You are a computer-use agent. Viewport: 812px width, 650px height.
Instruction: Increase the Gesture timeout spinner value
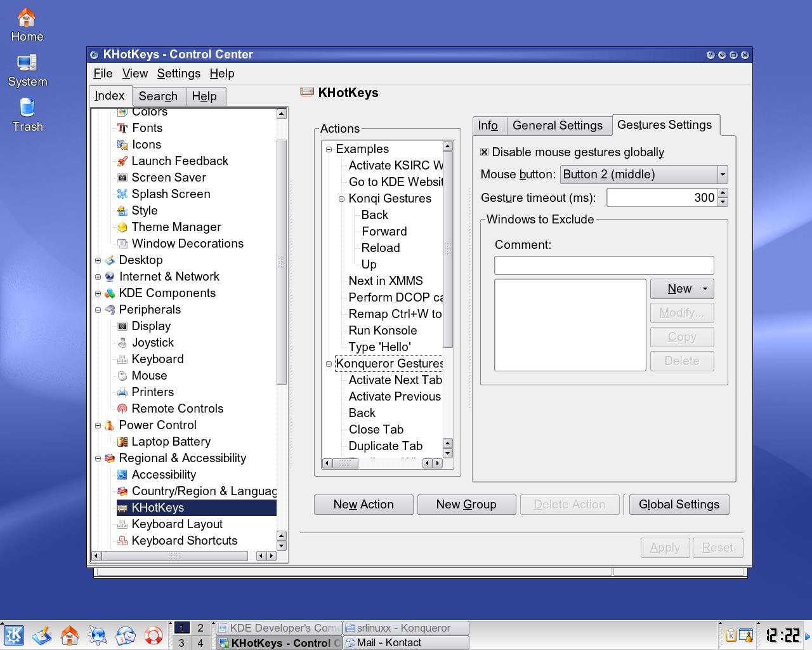click(723, 193)
